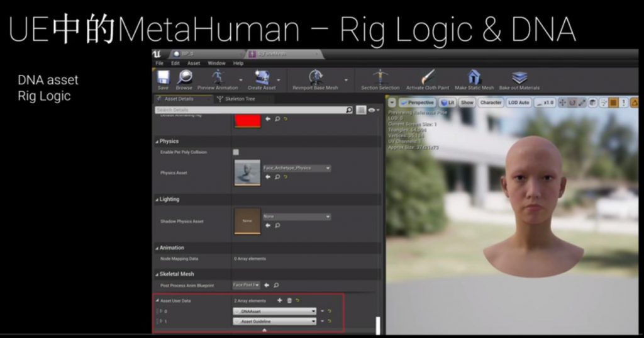644x338 pixels.
Task: Select the viewport translate mode icon
Action: coord(562,103)
